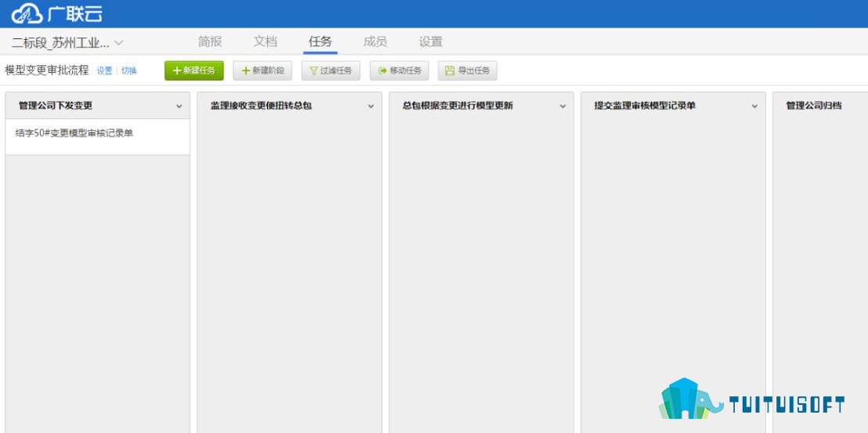The height and width of the screenshot is (433, 868).
Task: Click the 总包根据变更进行模型更新 column title
Action: tap(458, 106)
